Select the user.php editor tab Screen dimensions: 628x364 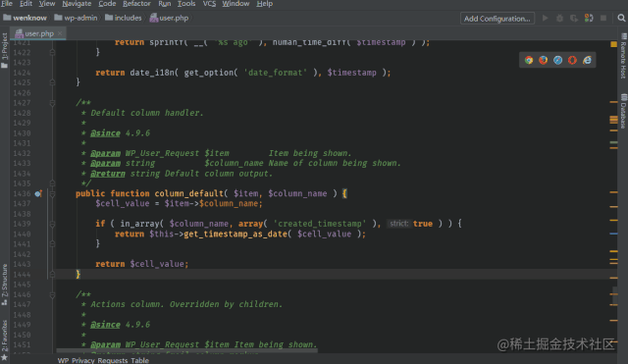tap(37, 33)
